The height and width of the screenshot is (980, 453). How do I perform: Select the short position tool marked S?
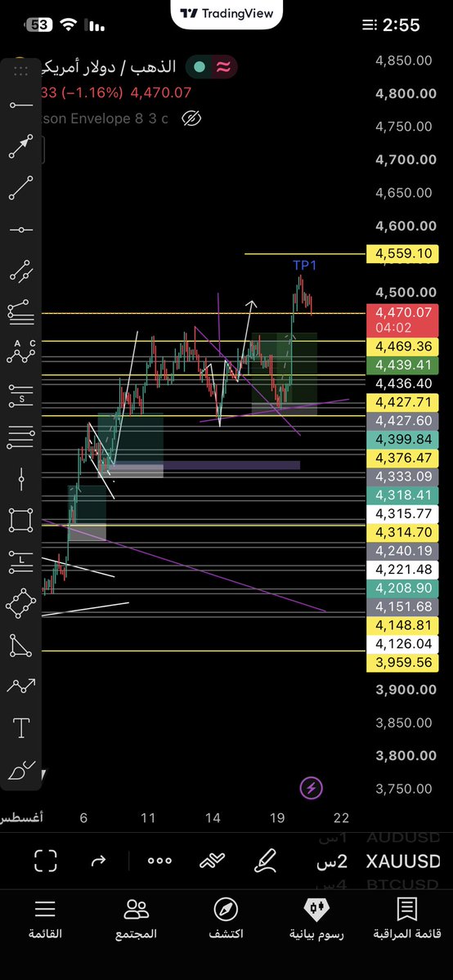point(20,396)
